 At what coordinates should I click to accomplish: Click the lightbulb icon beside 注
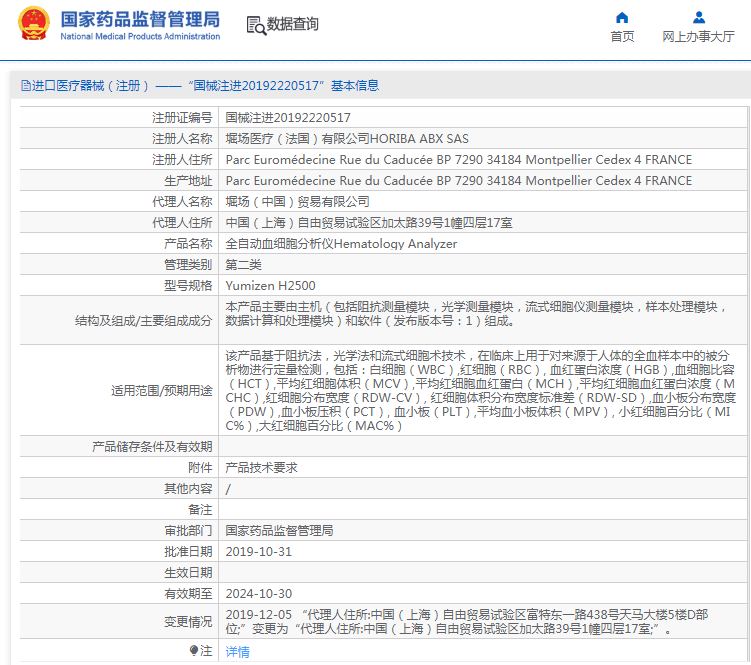[x=194, y=651]
